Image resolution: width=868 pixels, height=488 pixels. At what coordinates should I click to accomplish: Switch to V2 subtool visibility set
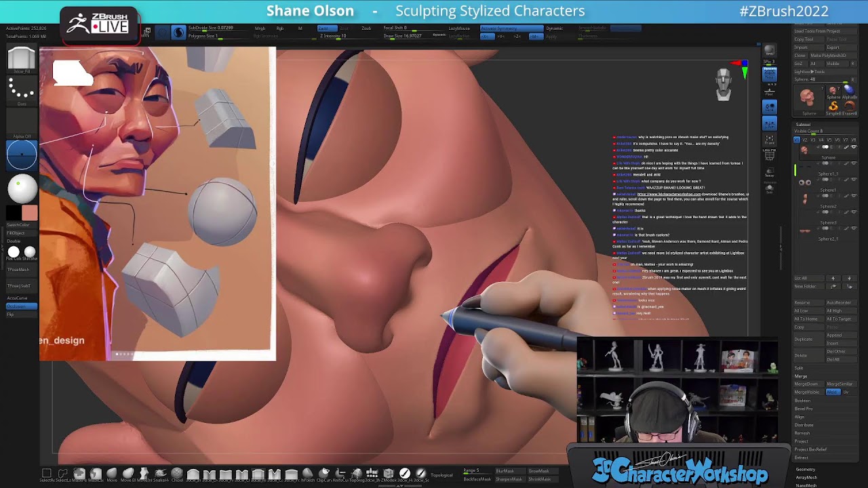pos(805,140)
